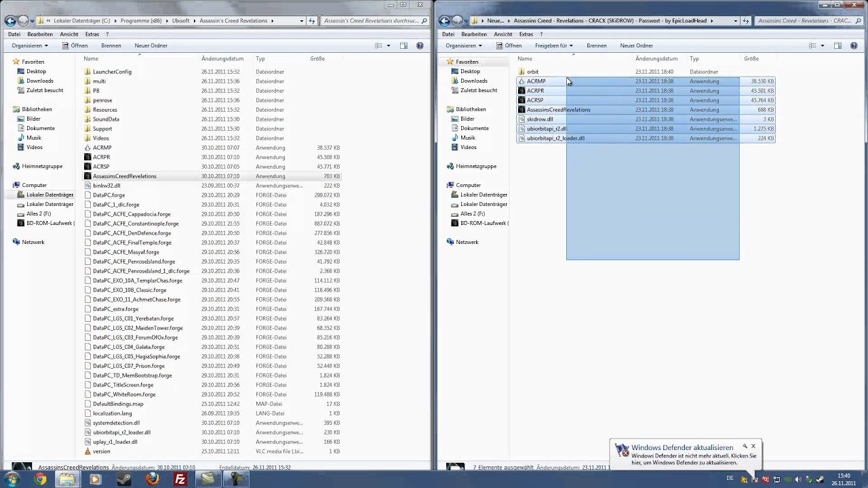Select orbit folder in right window

pyautogui.click(x=532, y=72)
